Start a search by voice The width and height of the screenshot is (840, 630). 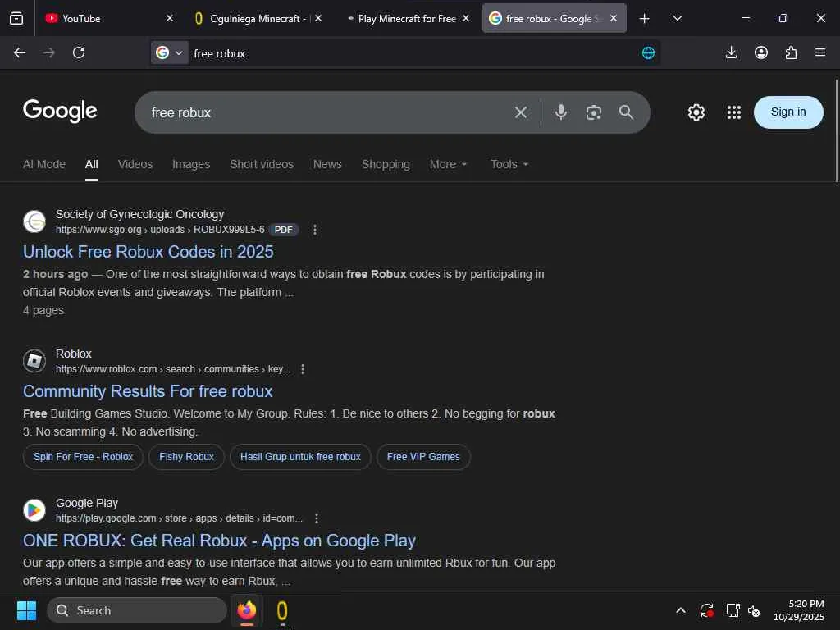tap(561, 112)
